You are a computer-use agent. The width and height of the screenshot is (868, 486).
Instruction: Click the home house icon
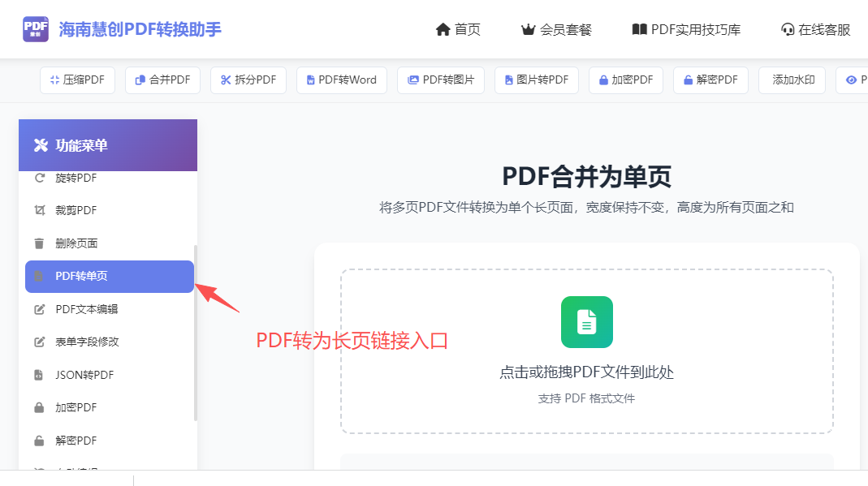click(x=443, y=29)
